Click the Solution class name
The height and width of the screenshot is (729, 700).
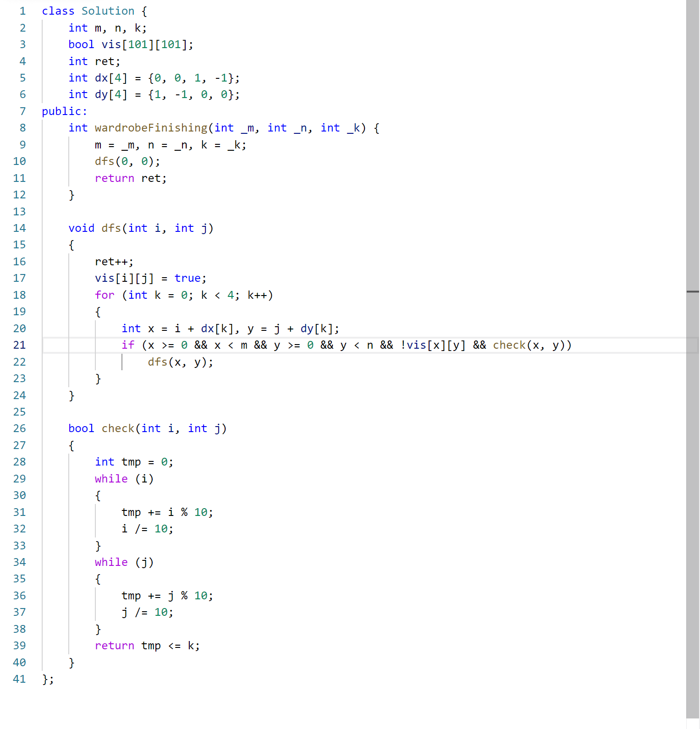click(108, 11)
